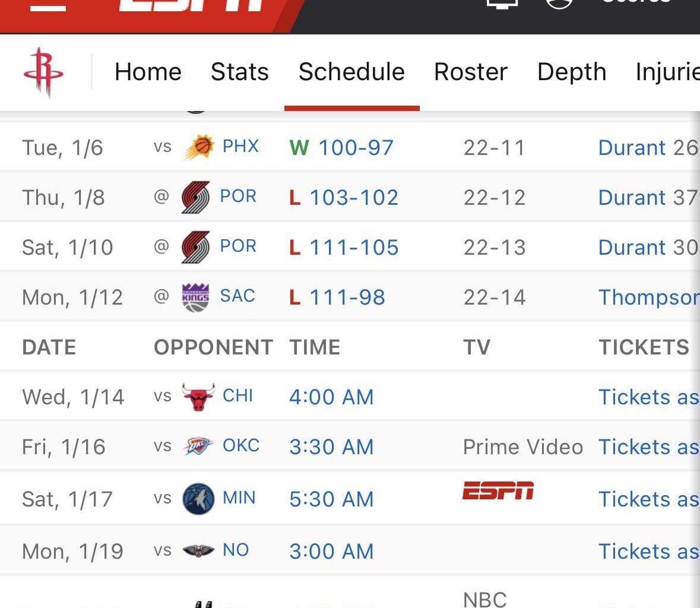Click the Minnesota Timberwolves logo icon
The height and width of the screenshot is (608, 700).
point(198,499)
